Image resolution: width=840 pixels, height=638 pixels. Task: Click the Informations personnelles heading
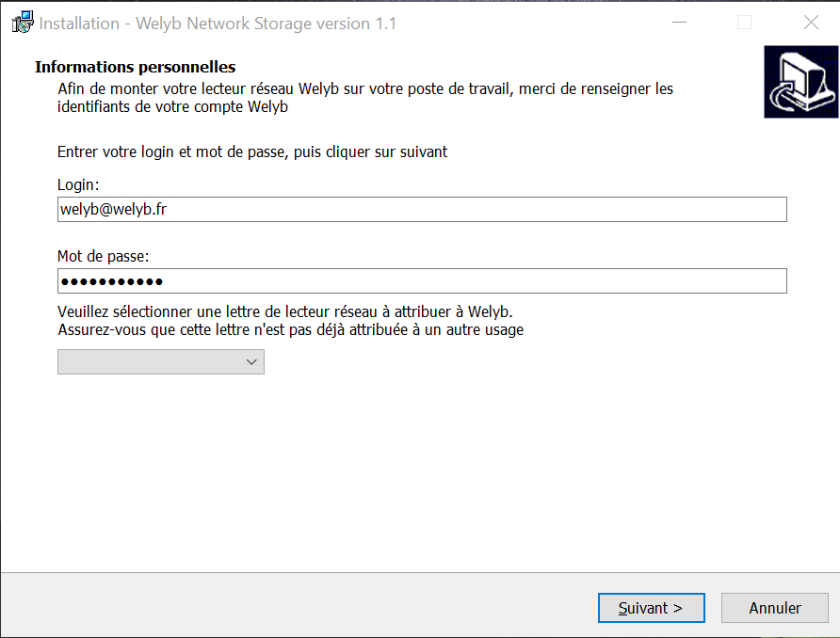point(135,67)
